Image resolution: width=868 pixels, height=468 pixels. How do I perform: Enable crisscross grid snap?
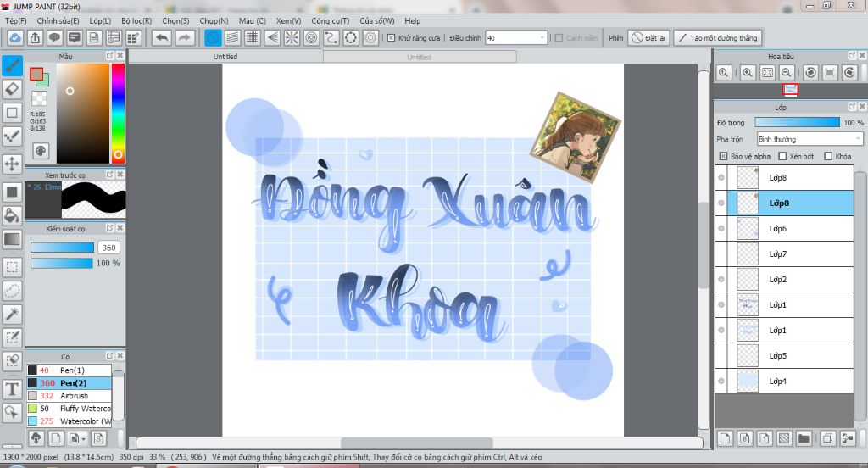(x=253, y=37)
